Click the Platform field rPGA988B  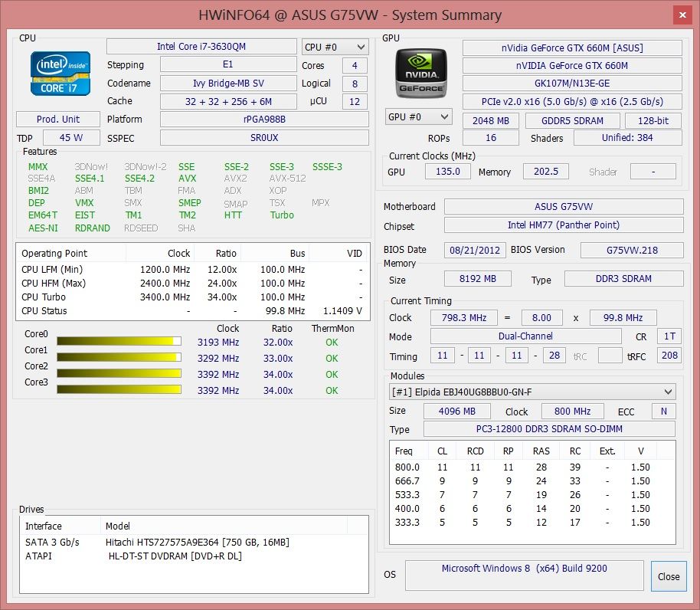[x=264, y=120]
